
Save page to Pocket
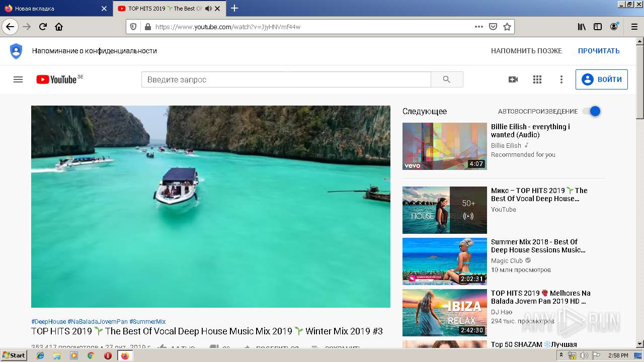pyautogui.click(x=493, y=27)
